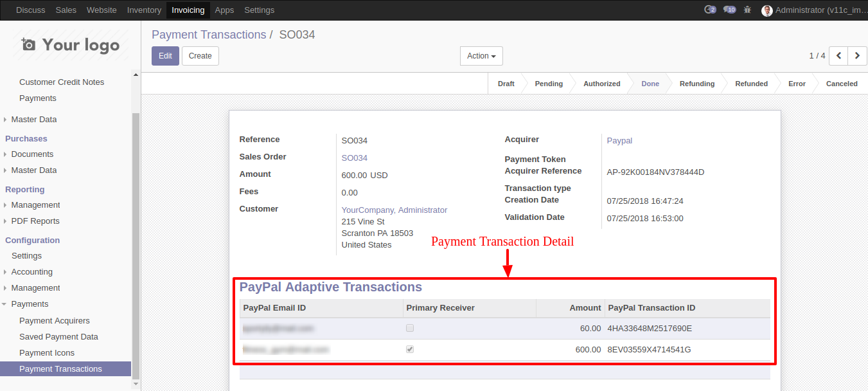The width and height of the screenshot is (868, 391).
Task: Click the Done status stage
Action: tap(650, 84)
